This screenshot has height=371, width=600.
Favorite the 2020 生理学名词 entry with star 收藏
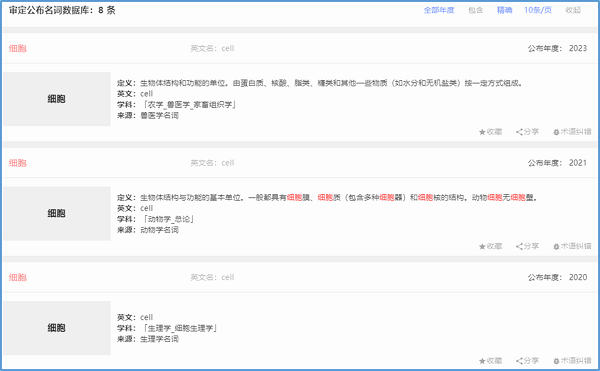(x=490, y=361)
